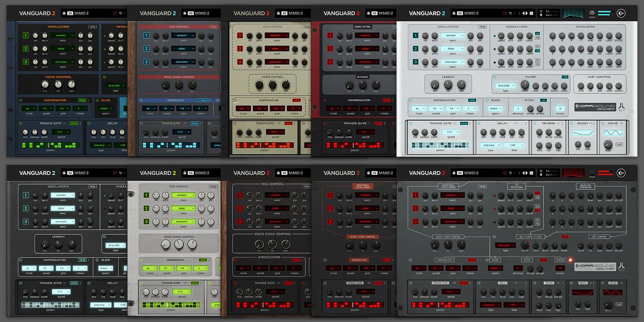Image resolution: width=644 pixels, height=322 pixels.
Task: Go to previous preset in Signal-71 Grey header
Action: click(523, 173)
